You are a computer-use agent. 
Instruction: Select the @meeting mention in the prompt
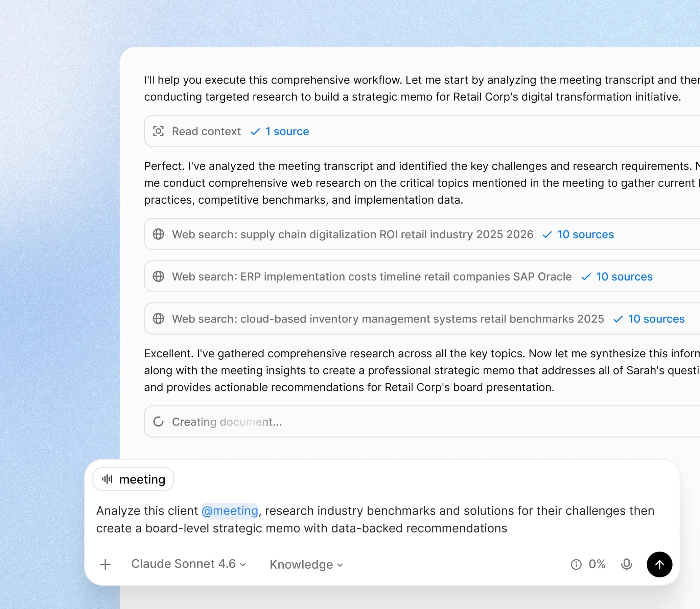pos(230,511)
